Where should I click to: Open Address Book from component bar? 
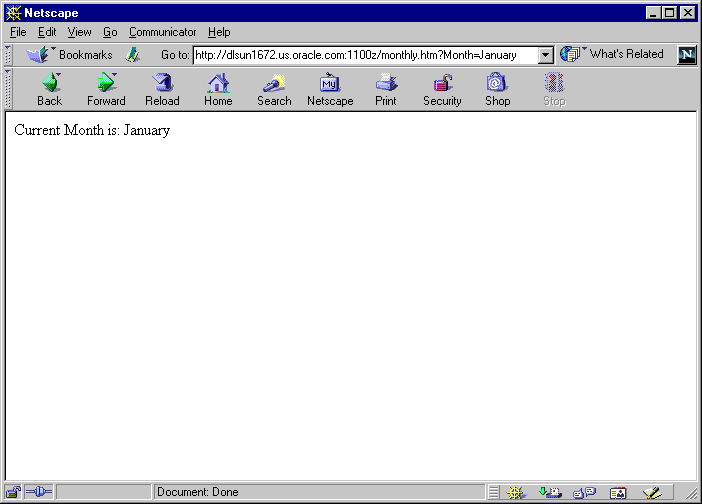click(618, 492)
